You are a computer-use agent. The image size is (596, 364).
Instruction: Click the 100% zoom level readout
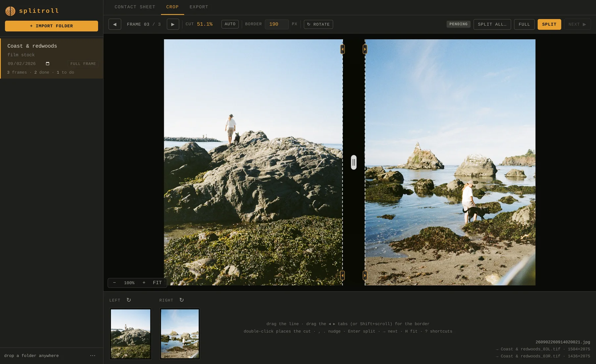(129, 283)
